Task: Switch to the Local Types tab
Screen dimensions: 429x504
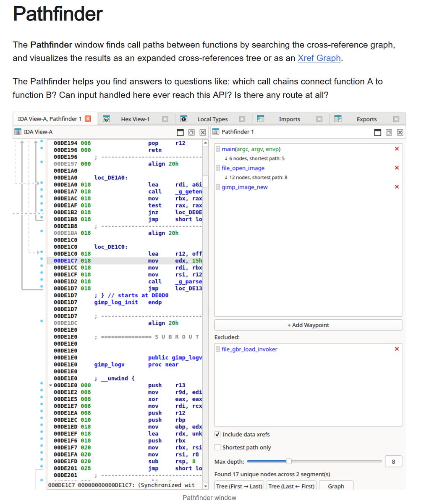Action: pos(212,119)
